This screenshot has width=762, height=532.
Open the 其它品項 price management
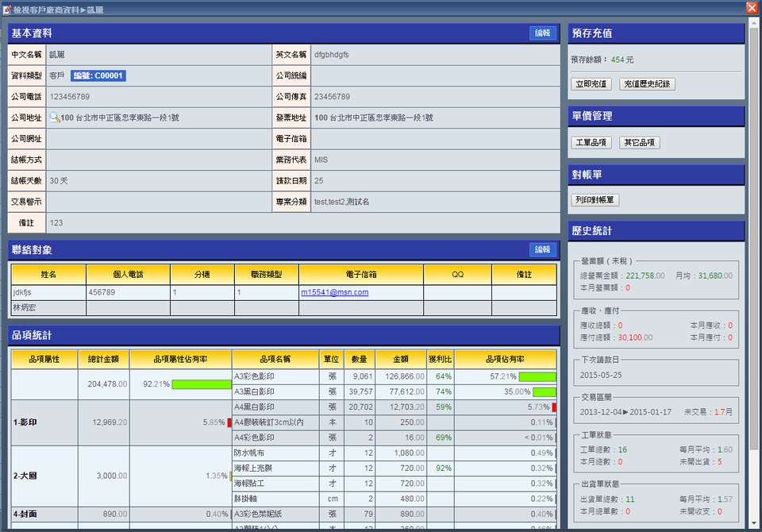(639, 143)
